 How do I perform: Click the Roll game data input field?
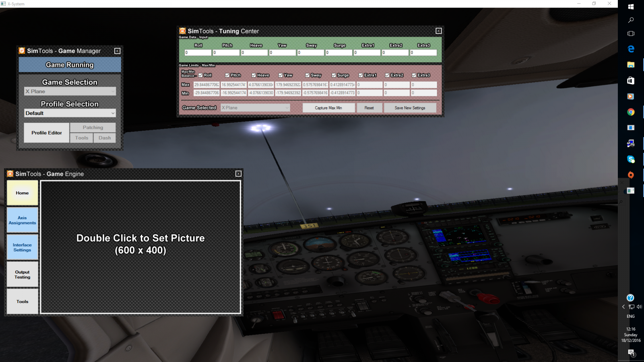pyautogui.click(x=198, y=53)
